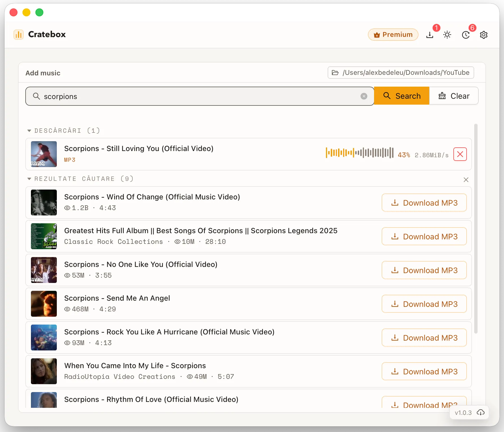The height and width of the screenshot is (432, 504).
Task: Toggle the light/dark theme sun icon
Action: click(447, 35)
